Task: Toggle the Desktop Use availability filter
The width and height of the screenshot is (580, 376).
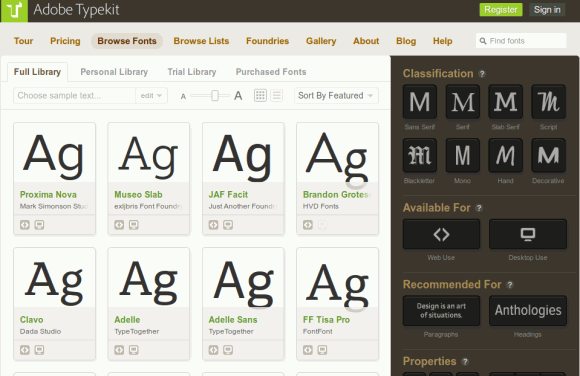Action: pyautogui.click(x=528, y=234)
